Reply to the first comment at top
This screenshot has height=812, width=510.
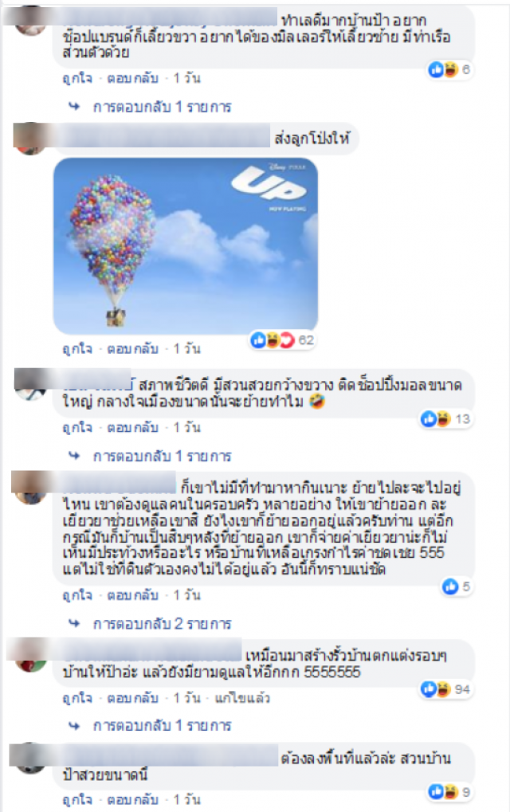pos(132,78)
